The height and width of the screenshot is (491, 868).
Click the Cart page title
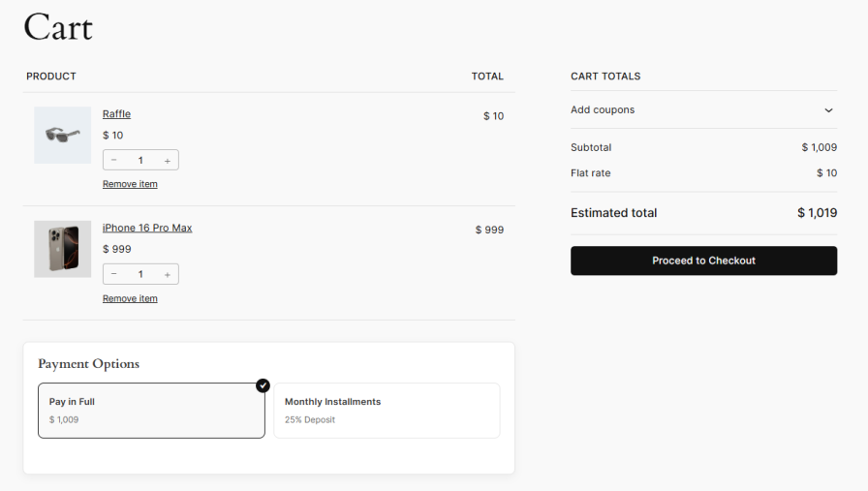(x=58, y=27)
